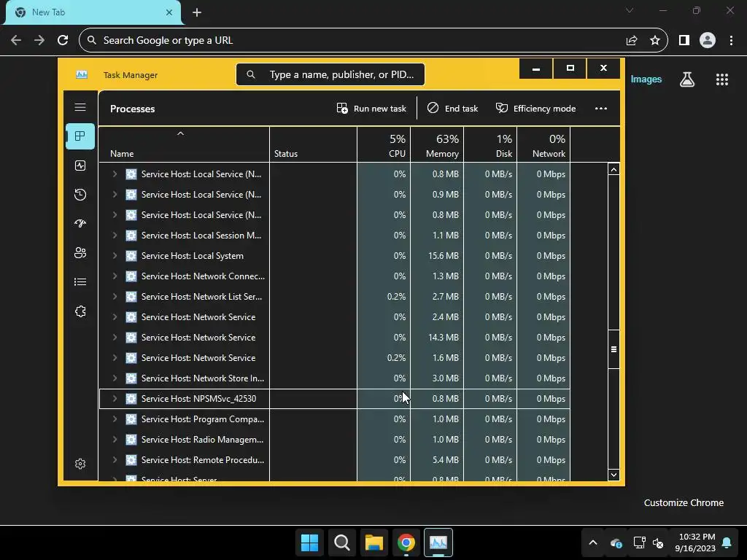Sort by Status column header

click(313, 145)
